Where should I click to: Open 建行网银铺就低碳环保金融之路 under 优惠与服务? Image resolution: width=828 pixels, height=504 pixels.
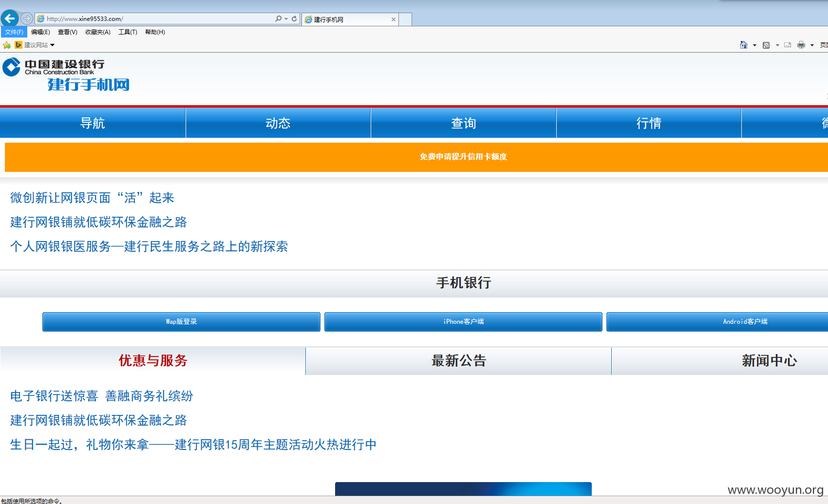point(98,420)
